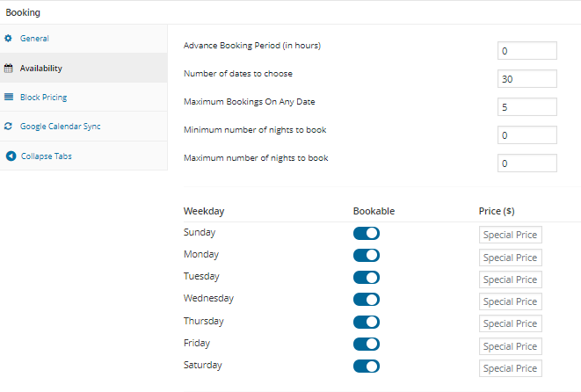Click Minimum number of nights field
Viewport: 581px width, 392px height.
527,135
